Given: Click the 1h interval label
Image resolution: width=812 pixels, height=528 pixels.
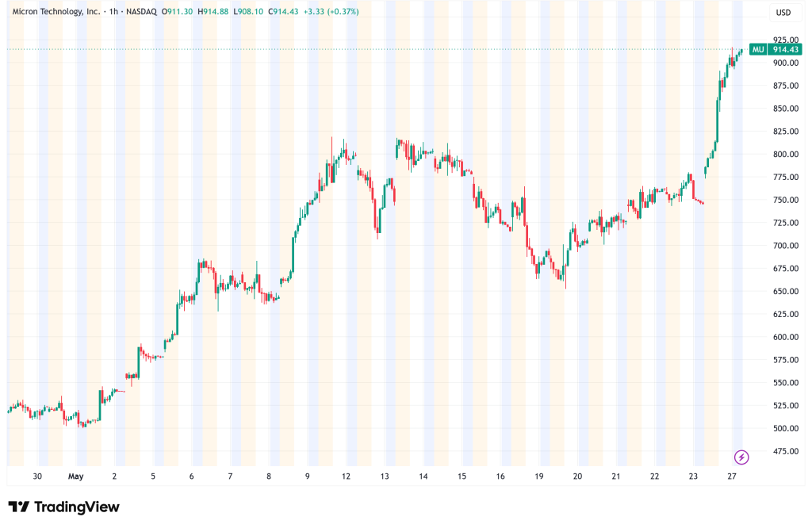Looking at the screenshot, I should point(113,11).
